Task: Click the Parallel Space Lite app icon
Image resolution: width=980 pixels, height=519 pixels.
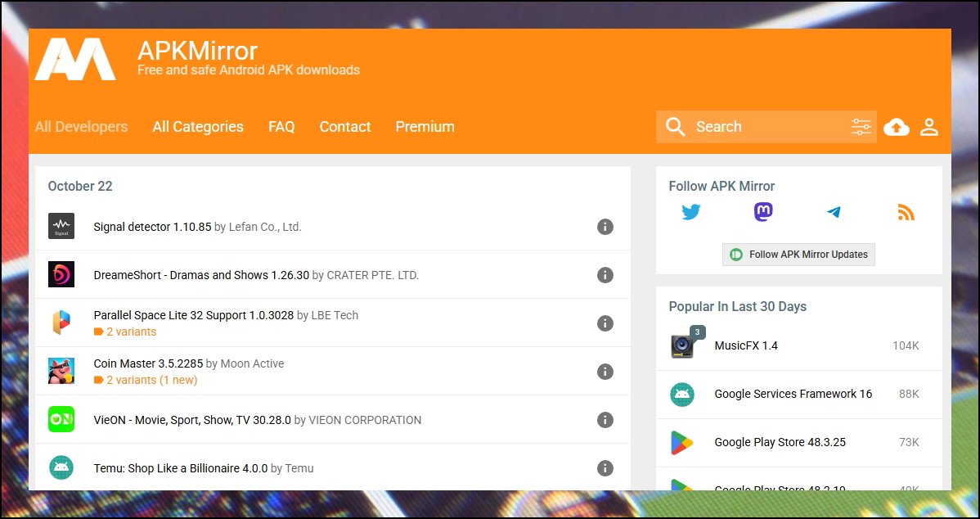Action: click(x=61, y=323)
